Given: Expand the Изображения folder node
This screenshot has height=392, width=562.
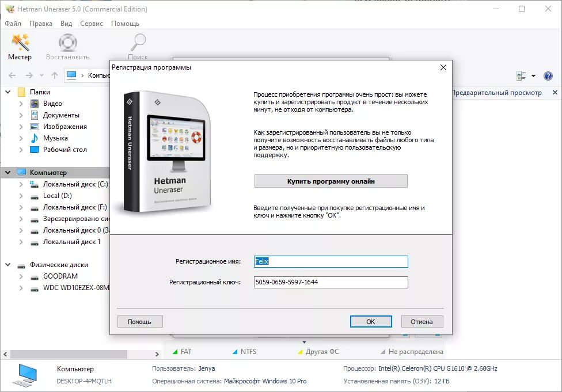Looking at the screenshot, I should point(21,127).
